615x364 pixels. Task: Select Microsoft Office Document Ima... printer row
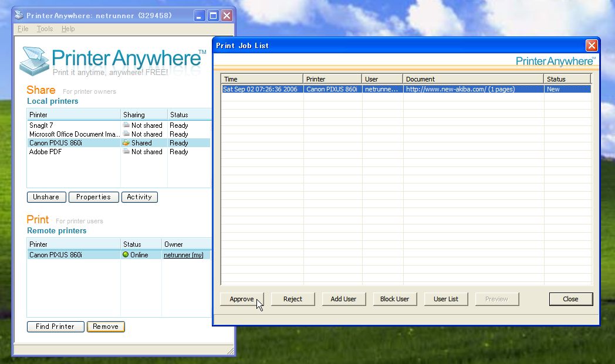[119, 134]
